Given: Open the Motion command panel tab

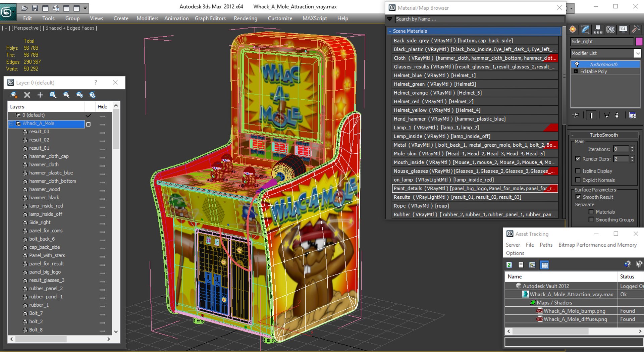Looking at the screenshot, I should point(610,30).
